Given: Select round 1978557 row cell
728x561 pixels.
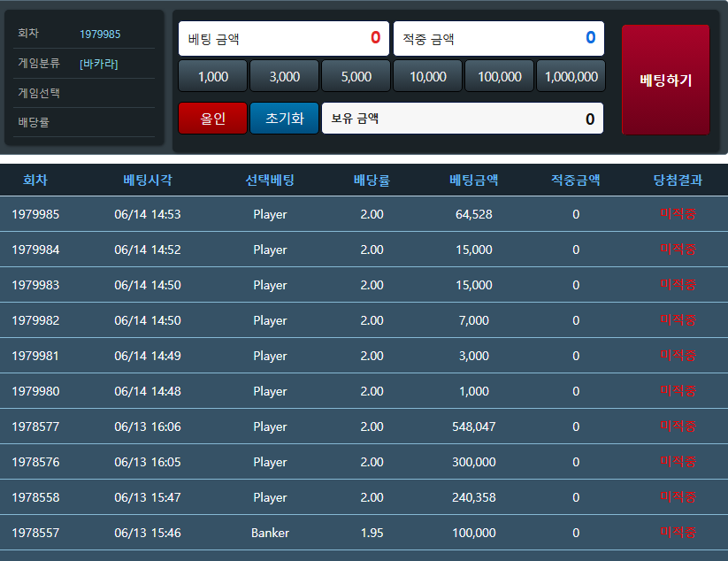Looking at the screenshot, I should click(35, 533).
